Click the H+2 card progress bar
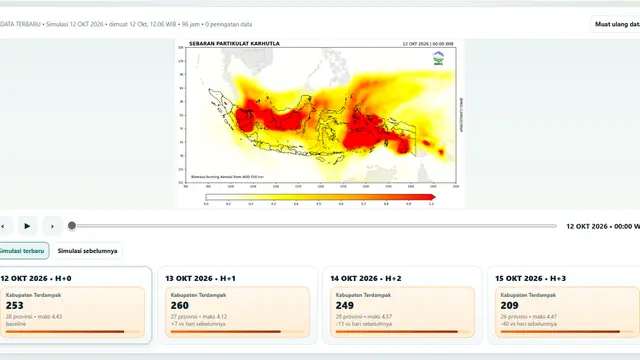640x360 pixels. point(402,331)
